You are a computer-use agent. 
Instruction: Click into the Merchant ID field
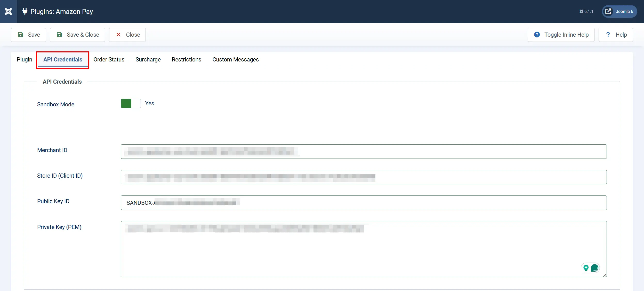pyautogui.click(x=364, y=152)
